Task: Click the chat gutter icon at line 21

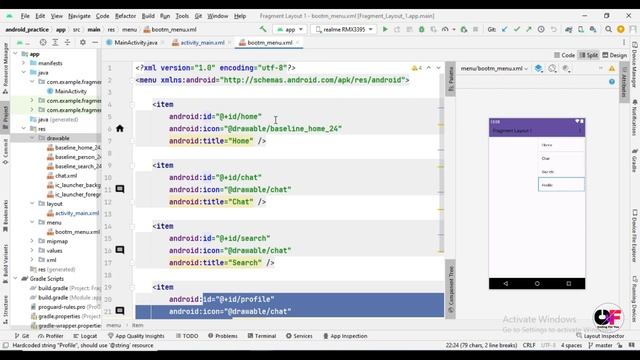Action: [120, 311]
